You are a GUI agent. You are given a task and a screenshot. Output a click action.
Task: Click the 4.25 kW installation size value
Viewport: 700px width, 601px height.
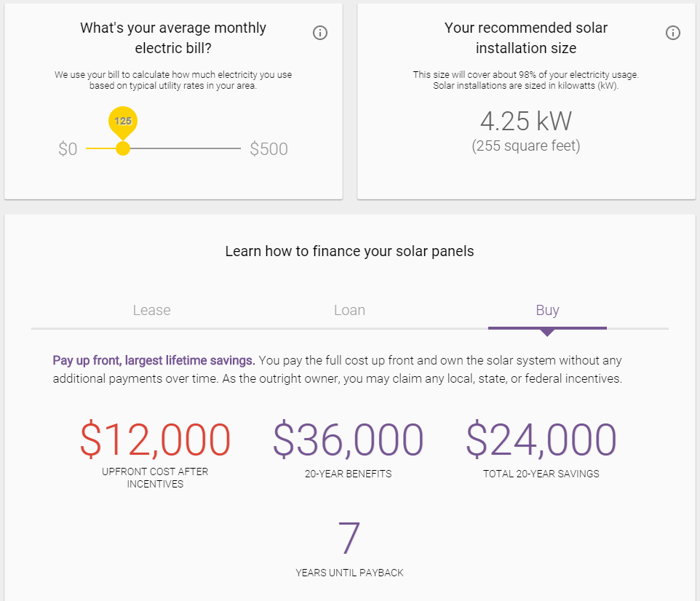pyautogui.click(x=526, y=120)
